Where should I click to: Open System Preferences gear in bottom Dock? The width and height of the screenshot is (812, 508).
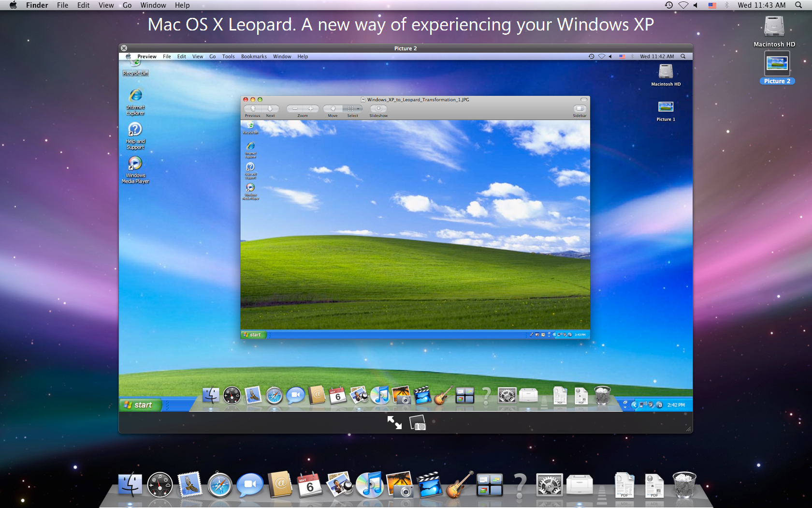550,485
